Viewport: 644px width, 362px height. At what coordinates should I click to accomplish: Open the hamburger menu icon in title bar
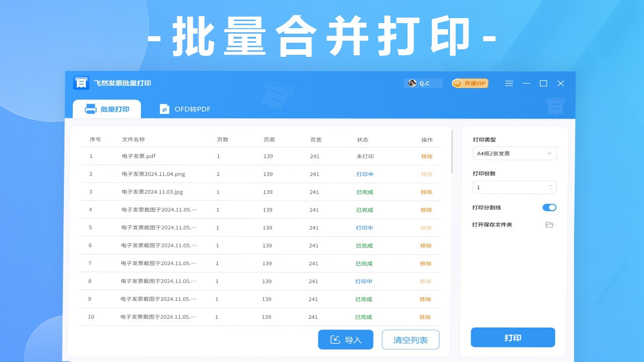tap(509, 83)
